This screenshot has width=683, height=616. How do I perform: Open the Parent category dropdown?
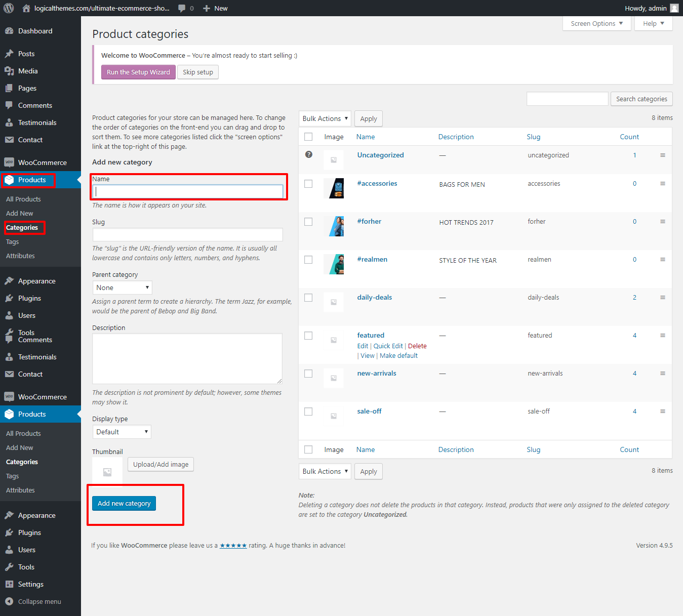123,288
